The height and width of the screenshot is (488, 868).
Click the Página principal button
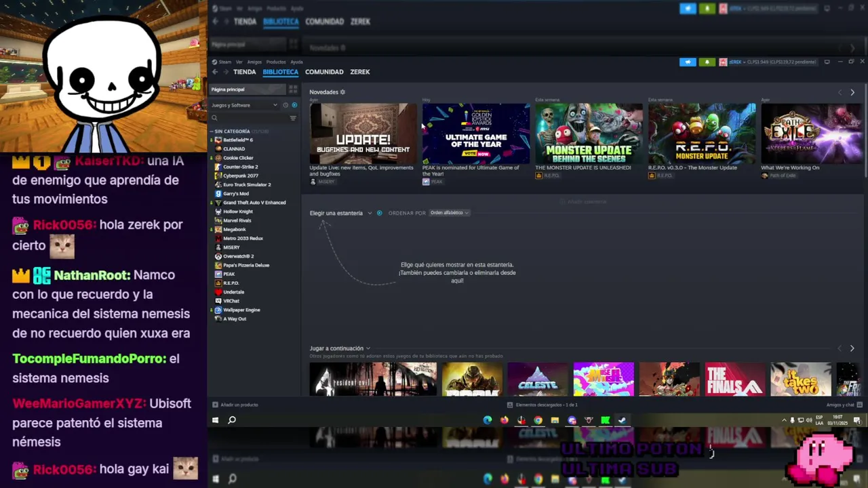click(x=248, y=89)
